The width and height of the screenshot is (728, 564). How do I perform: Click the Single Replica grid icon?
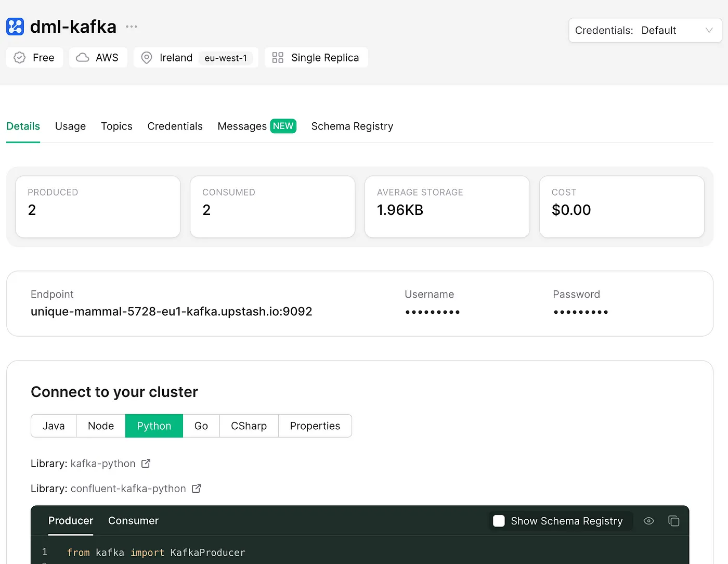click(x=278, y=58)
